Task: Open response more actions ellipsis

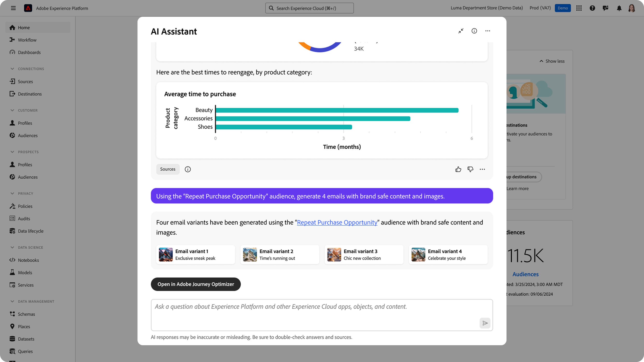Action: 482,169
